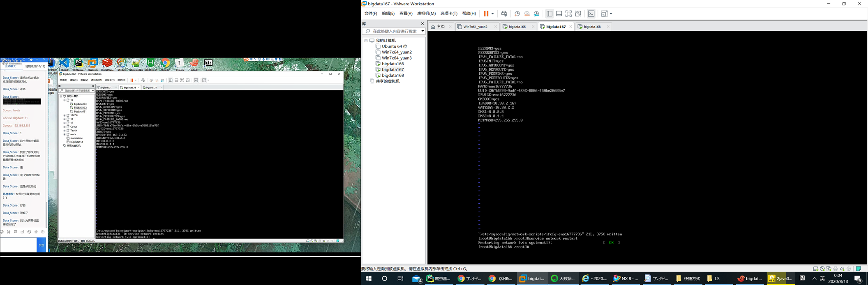Open the 虚拟机(M) menu

426,14
